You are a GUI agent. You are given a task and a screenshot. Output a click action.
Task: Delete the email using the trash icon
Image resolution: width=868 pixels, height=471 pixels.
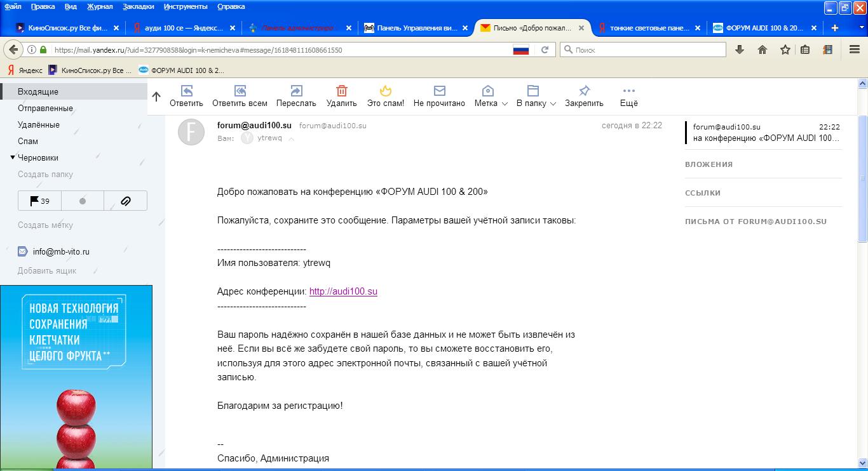[x=341, y=91]
